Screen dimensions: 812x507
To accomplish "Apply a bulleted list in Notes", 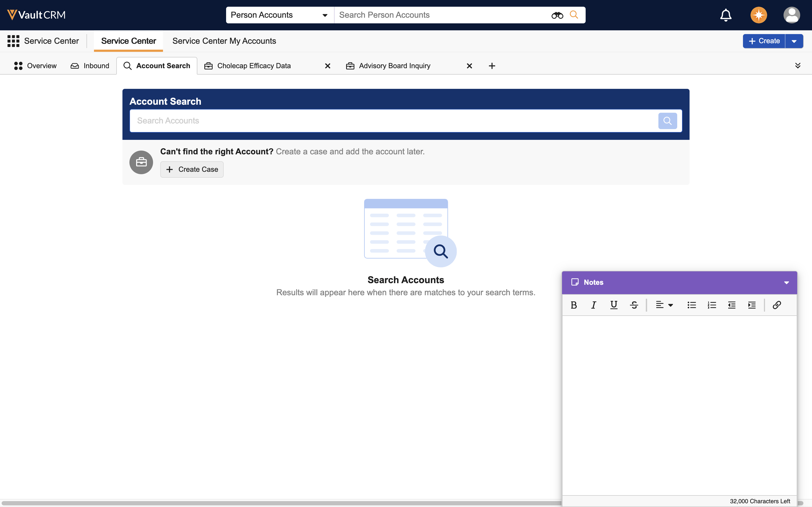I will (691, 305).
